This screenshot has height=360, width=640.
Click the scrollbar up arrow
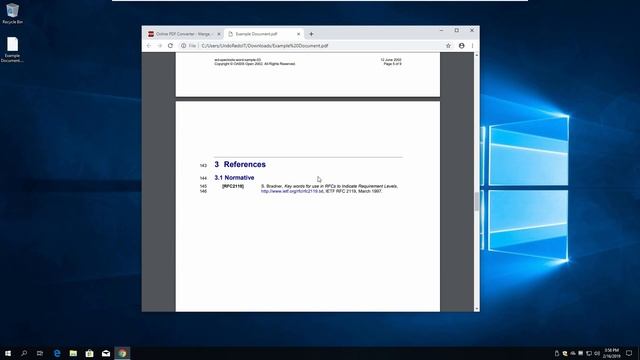(x=476, y=55)
